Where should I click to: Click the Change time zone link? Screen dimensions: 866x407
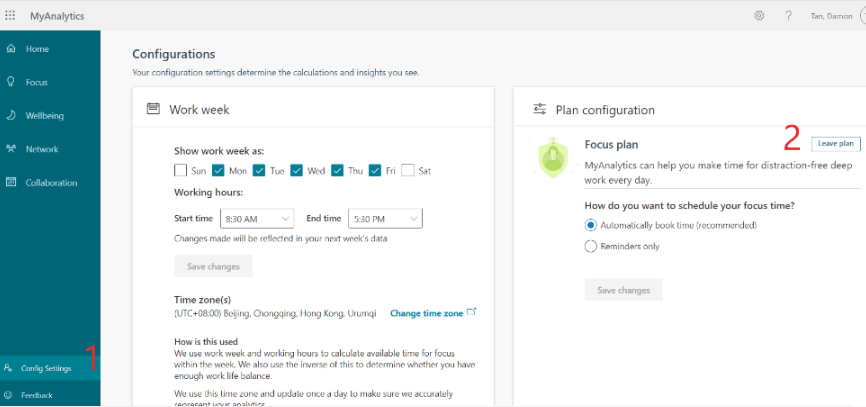pos(426,313)
